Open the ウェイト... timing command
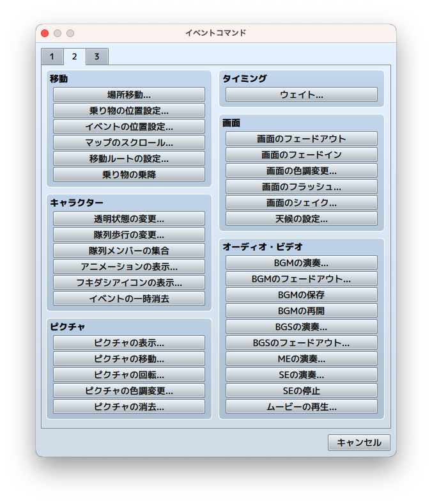The image size is (432, 504). [x=302, y=95]
